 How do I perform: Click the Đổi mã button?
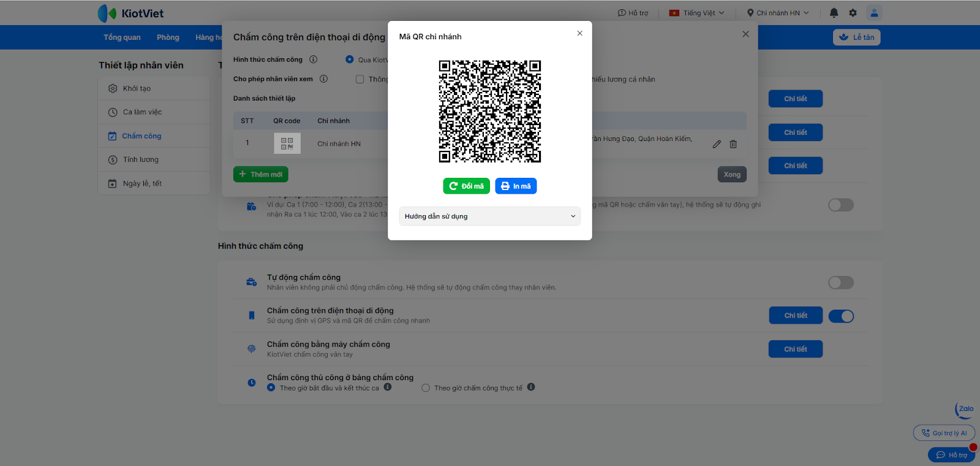(x=466, y=186)
